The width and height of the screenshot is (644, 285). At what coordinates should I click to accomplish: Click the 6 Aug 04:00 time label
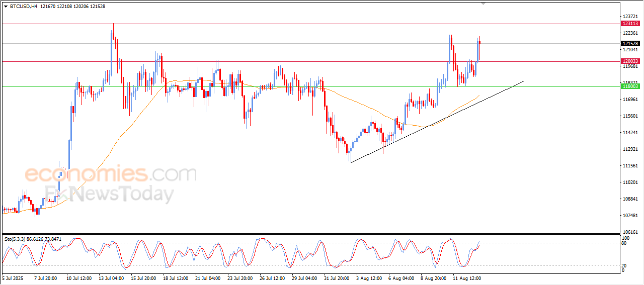coord(401,278)
